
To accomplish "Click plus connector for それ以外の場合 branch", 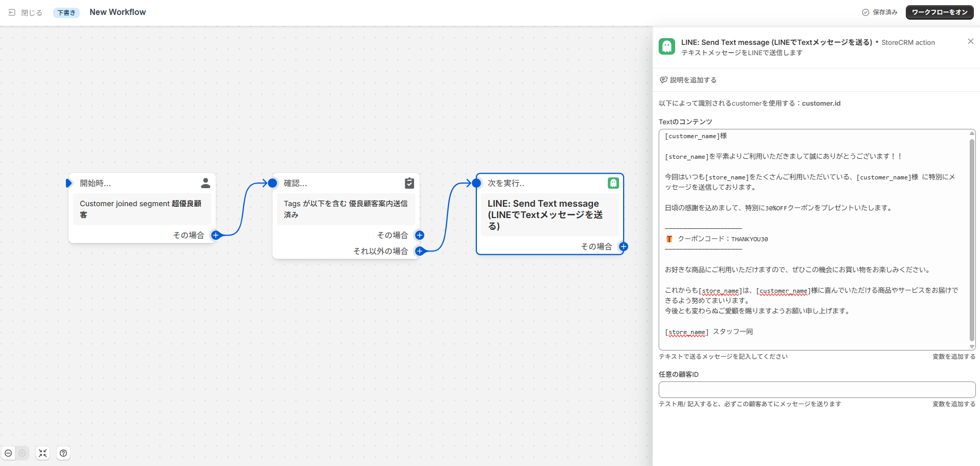I will [x=420, y=251].
